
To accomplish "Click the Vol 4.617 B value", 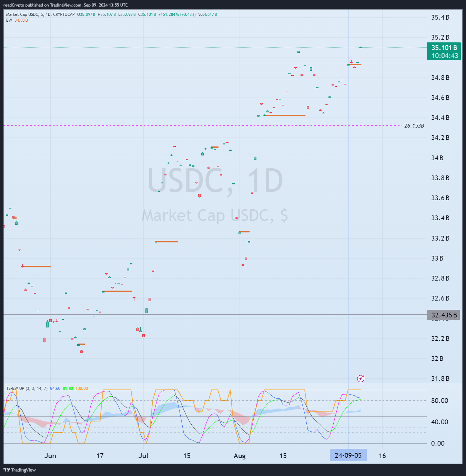I will (207, 14).
